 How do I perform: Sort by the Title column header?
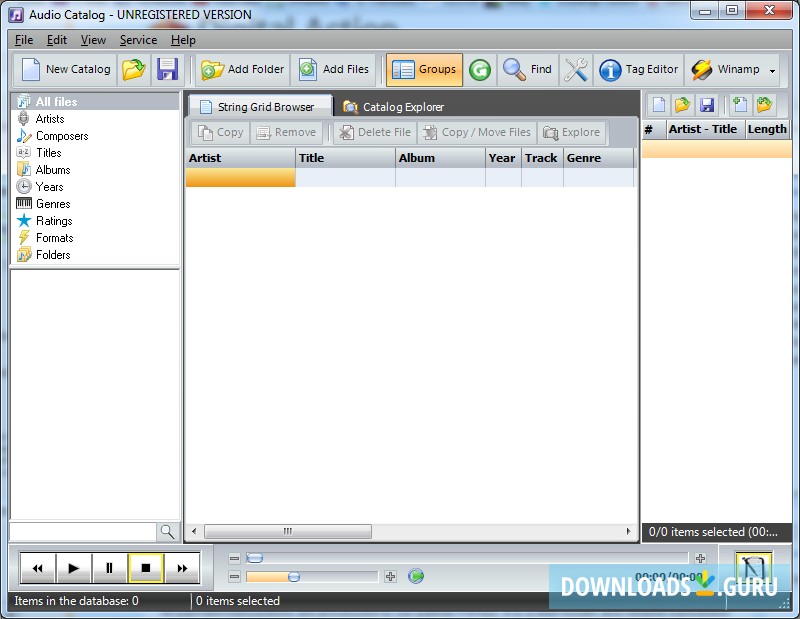pos(345,158)
